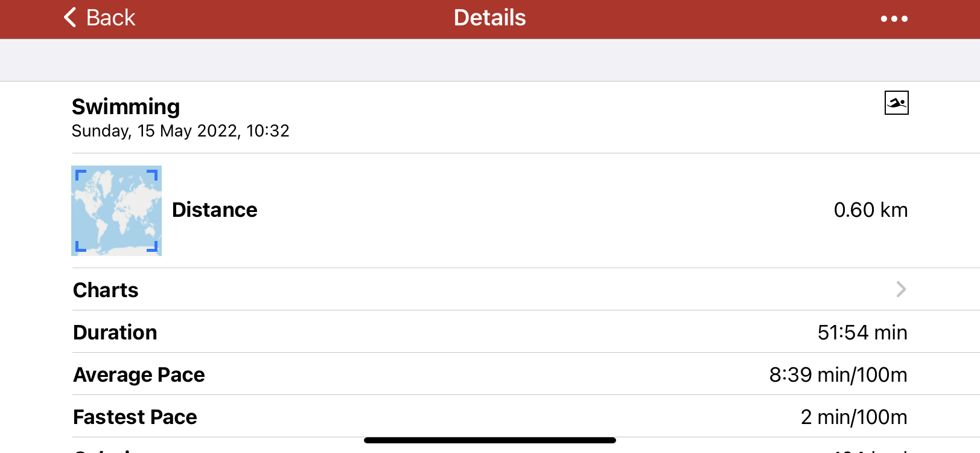Expand Charts using the right chevron
The width and height of the screenshot is (980, 453).
pos(901,289)
